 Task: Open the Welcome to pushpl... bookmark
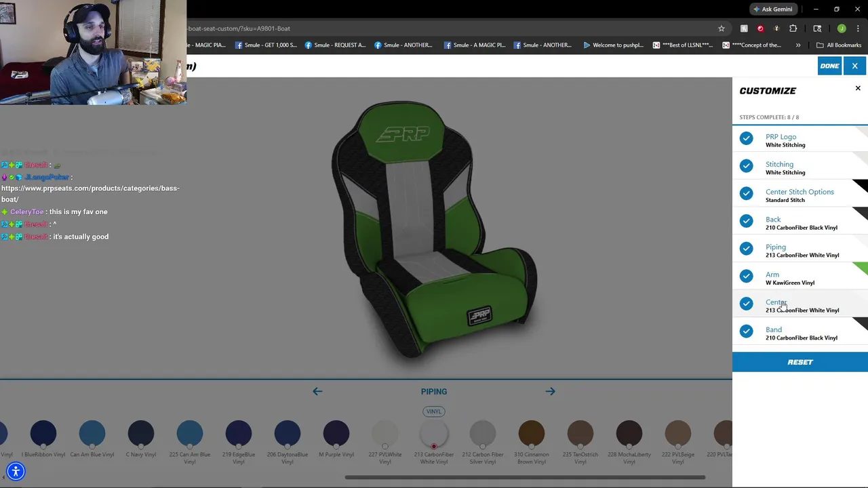coord(613,45)
